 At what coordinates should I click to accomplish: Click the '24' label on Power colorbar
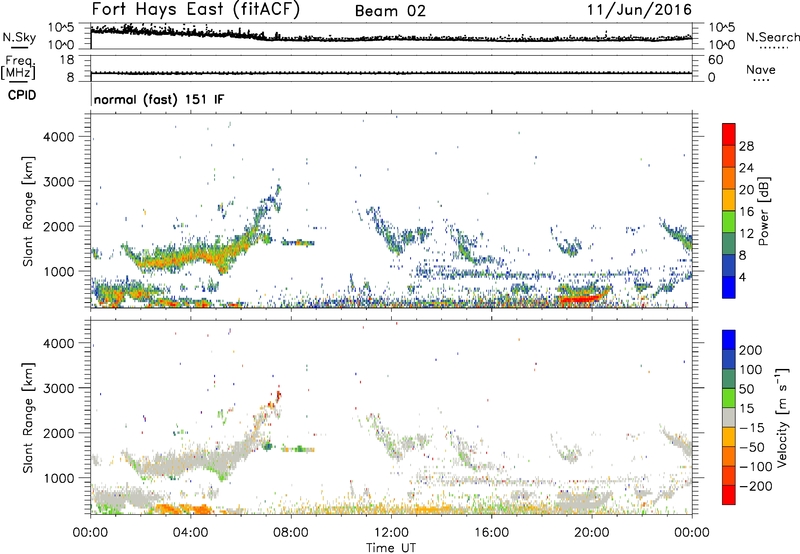[746, 168]
